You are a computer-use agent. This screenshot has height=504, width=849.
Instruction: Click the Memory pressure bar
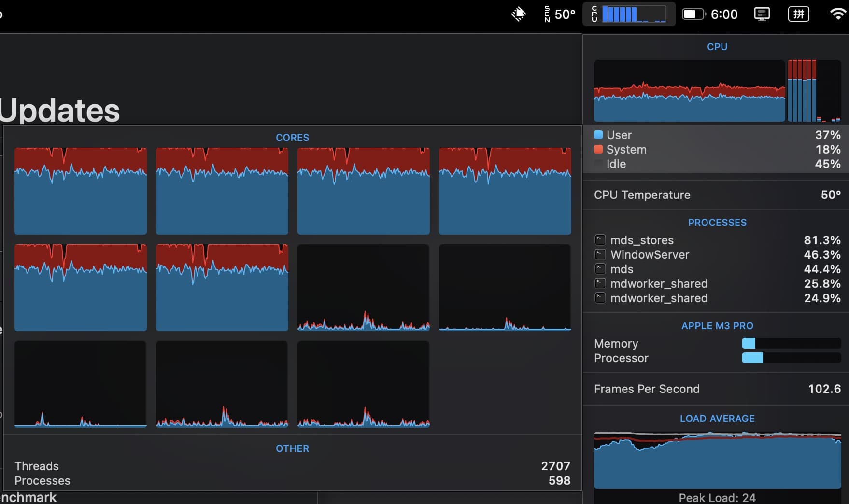(791, 343)
